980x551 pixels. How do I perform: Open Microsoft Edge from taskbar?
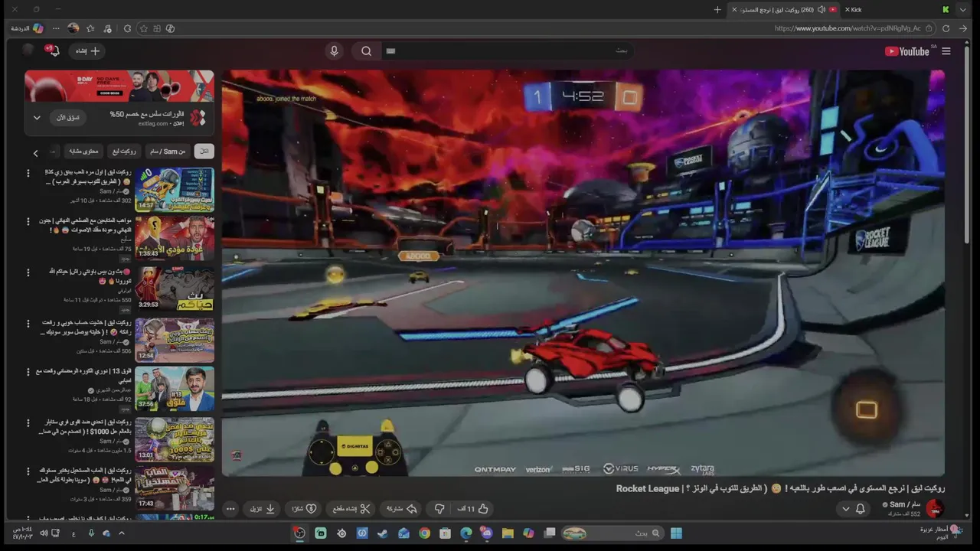pyautogui.click(x=466, y=533)
